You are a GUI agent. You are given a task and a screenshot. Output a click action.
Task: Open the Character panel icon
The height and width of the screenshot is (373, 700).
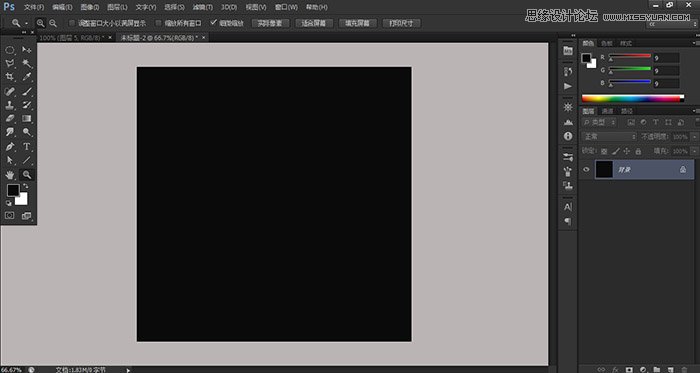[568, 207]
